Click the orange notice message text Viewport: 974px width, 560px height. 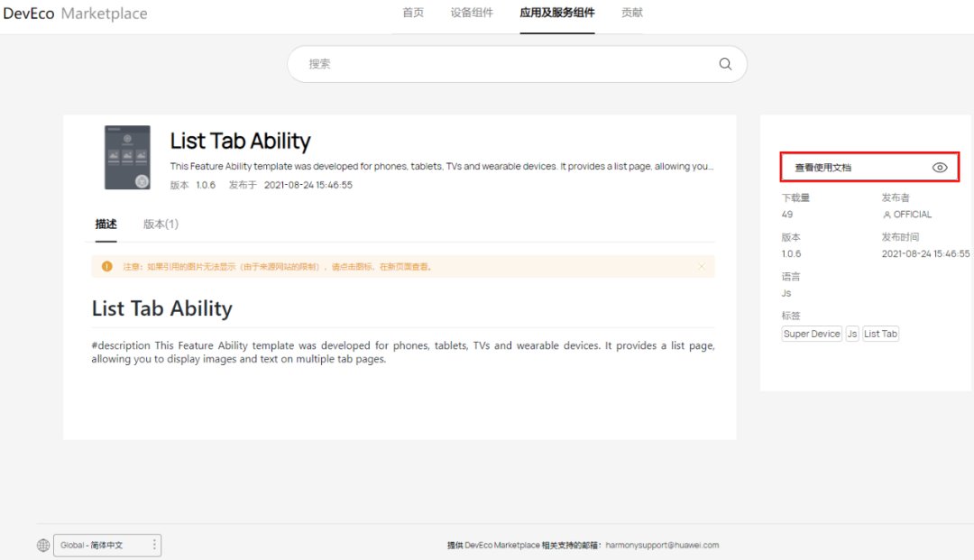click(x=277, y=267)
